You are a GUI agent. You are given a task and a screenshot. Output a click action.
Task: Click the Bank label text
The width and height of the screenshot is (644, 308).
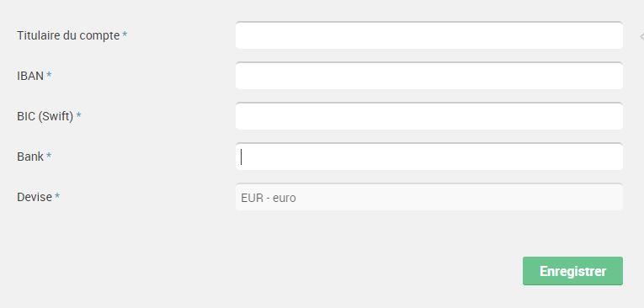[30, 157]
